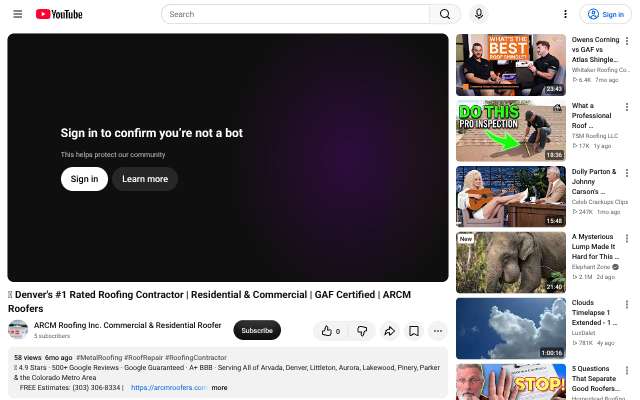Screen dimensions: 640x400
Task: Open 'Owens Corning vs GAF vs Atlas' title
Action: coord(595,49)
